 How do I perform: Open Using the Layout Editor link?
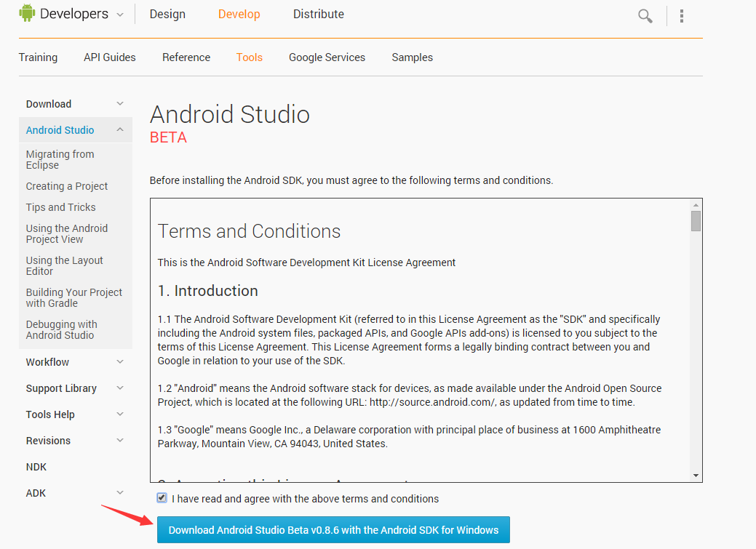pyautogui.click(x=64, y=265)
